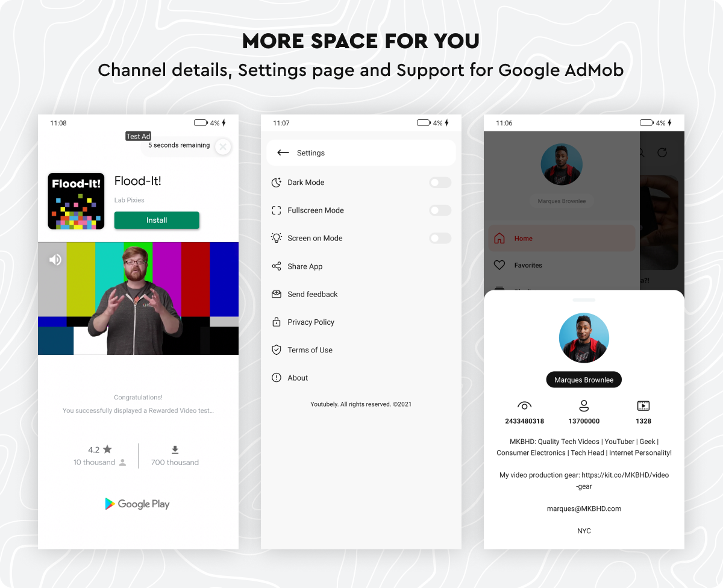The image size is (723, 588).
Task: Click the 10 thousand reviews text
Action: [94, 463]
